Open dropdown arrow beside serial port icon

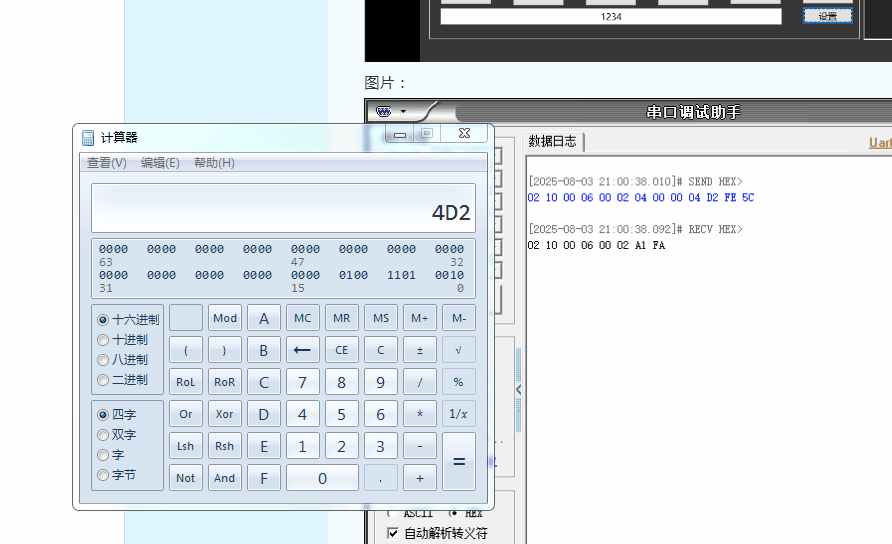(403, 112)
